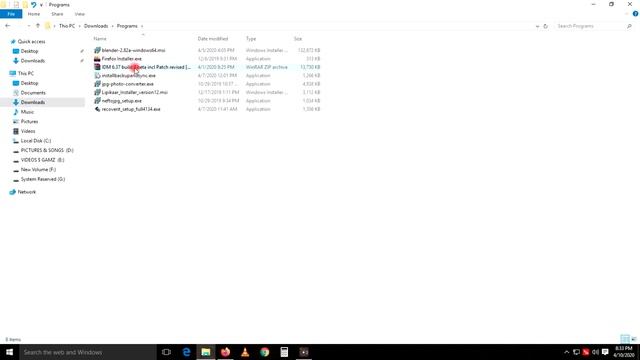Click the IDM WinRAR archive icon
This screenshot has height=360, width=640.
(97, 67)
